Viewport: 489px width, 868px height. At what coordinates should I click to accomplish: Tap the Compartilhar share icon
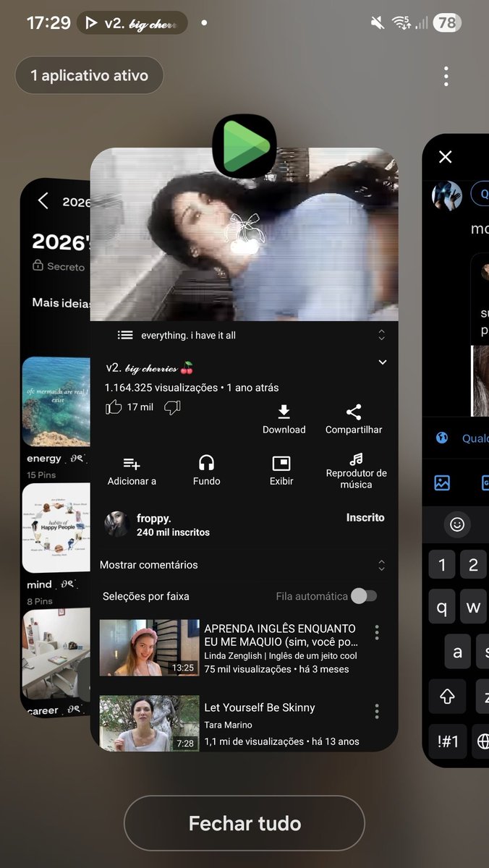pyautogui.click(x=354, y=412)
